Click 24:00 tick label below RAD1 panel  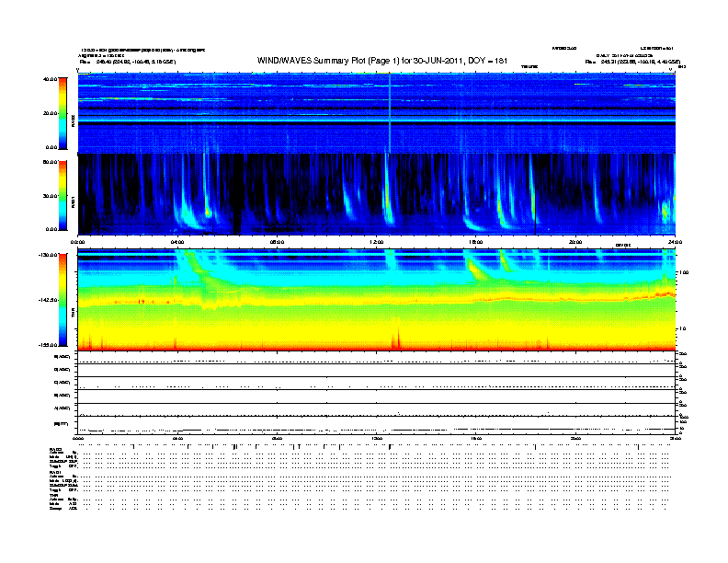tap(675, 242)
